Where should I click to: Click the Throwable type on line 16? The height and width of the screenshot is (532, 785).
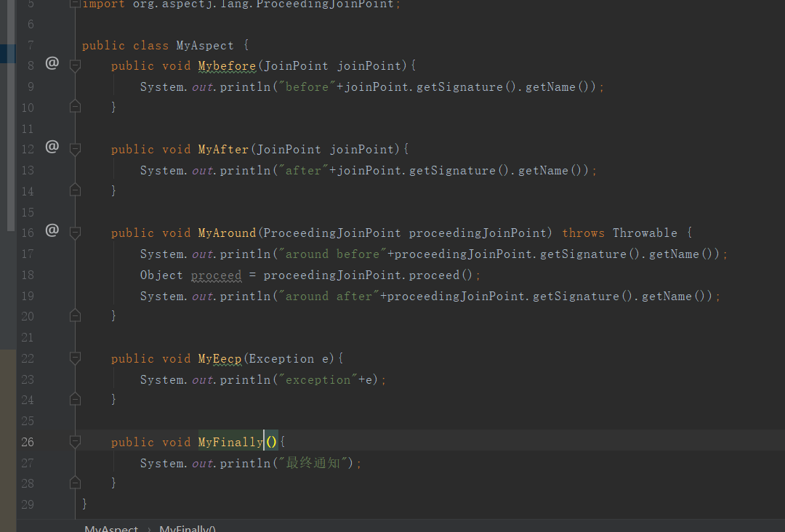point(645,233)
